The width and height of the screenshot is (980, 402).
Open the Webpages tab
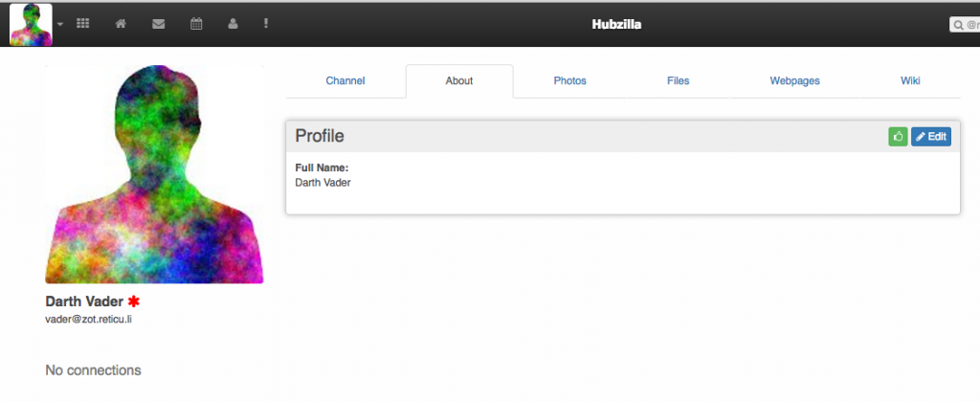coord(794,81)
